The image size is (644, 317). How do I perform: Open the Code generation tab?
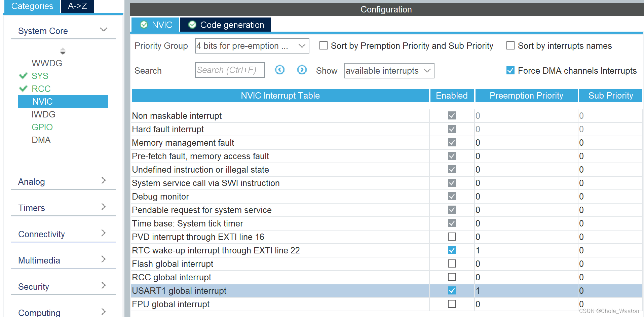(x=225, y=25)
